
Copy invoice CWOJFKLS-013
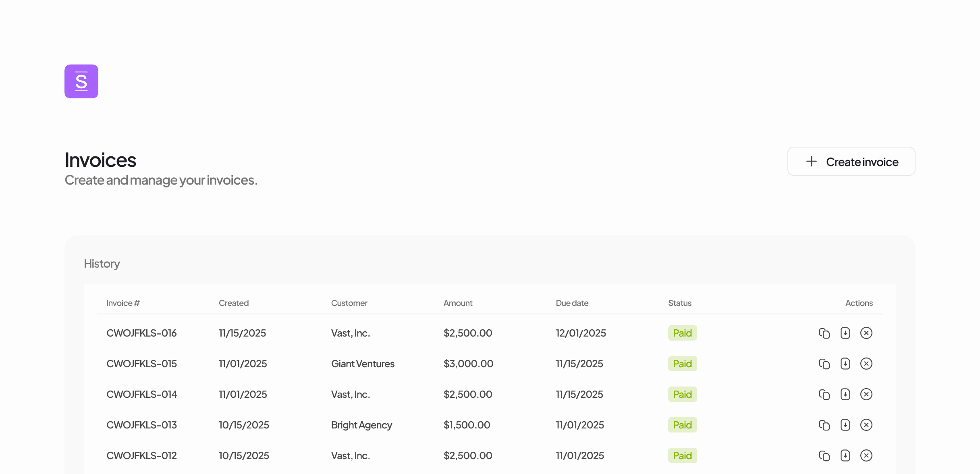pyautogui.click(x=824, y=425)
